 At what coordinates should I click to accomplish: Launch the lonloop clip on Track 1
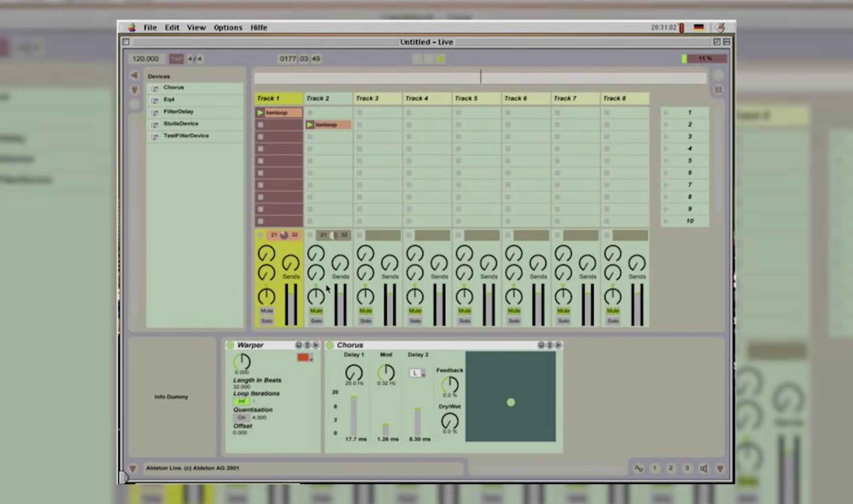[x=261, y=112]
